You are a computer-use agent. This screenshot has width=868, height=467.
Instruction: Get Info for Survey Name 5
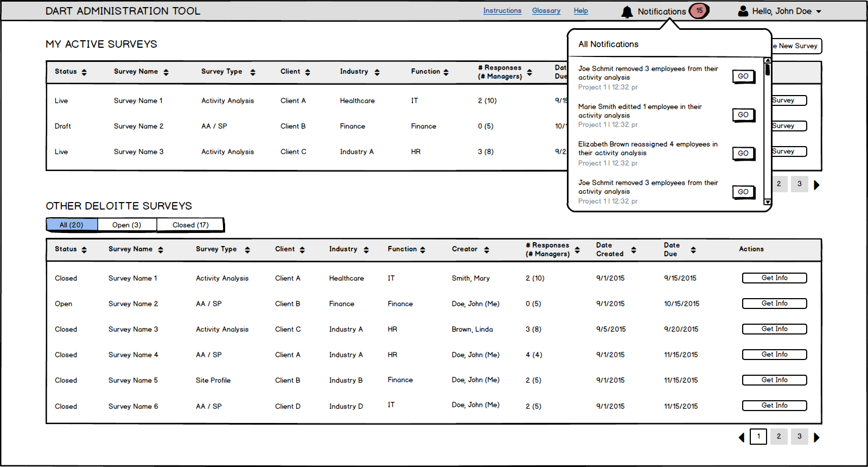[x=774, y=380]
